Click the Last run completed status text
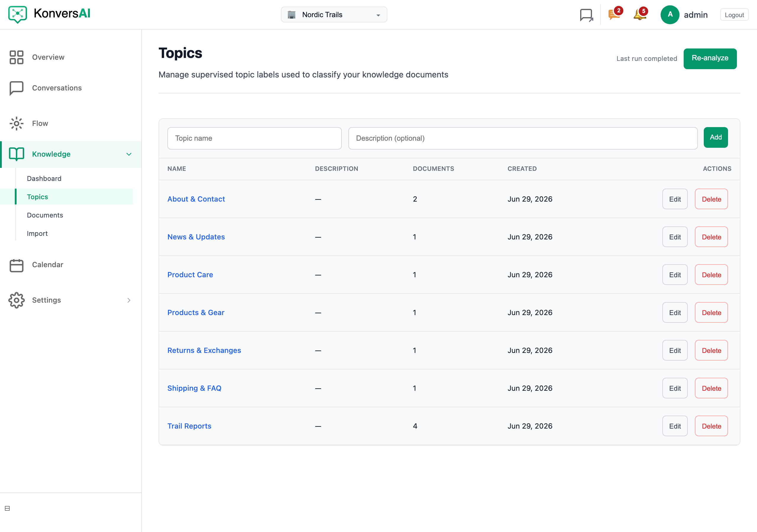Viewport: 757px width, 532px height. click(646, 59)
